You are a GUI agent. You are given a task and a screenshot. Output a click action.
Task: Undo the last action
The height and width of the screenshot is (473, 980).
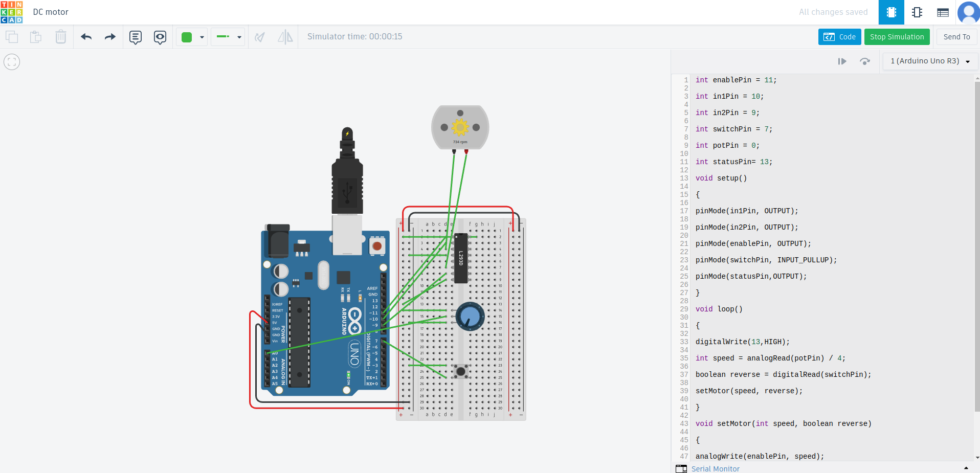86,37
